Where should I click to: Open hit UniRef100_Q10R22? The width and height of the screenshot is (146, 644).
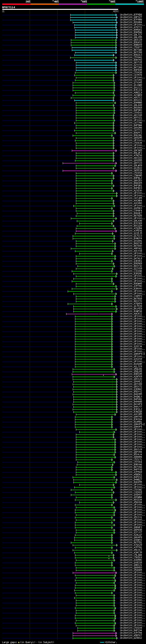[131, 168]
